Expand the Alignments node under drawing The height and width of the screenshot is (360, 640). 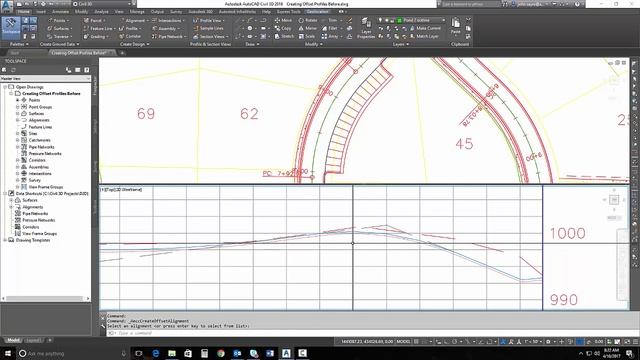click(18, 120)
